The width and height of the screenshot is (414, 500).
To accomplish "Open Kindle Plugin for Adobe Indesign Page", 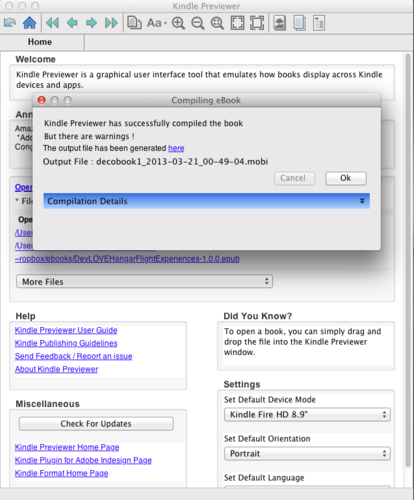I will (x=83, y=460).
